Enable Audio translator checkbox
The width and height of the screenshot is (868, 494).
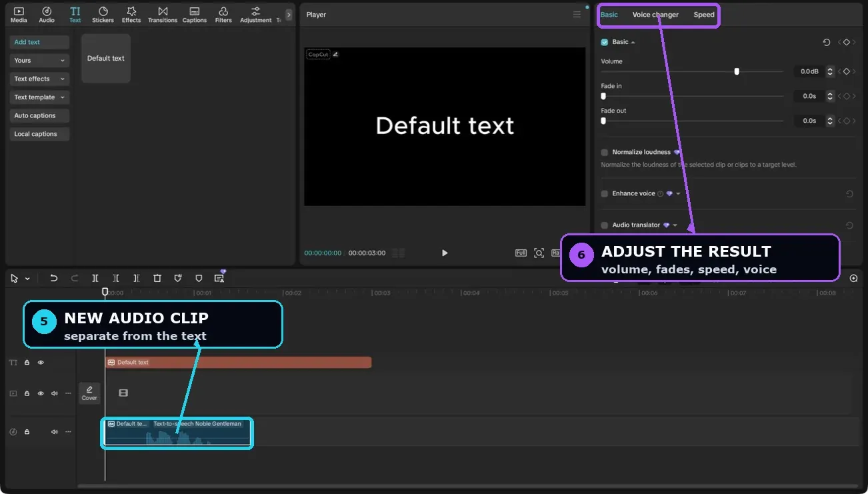tap(605, 225)
